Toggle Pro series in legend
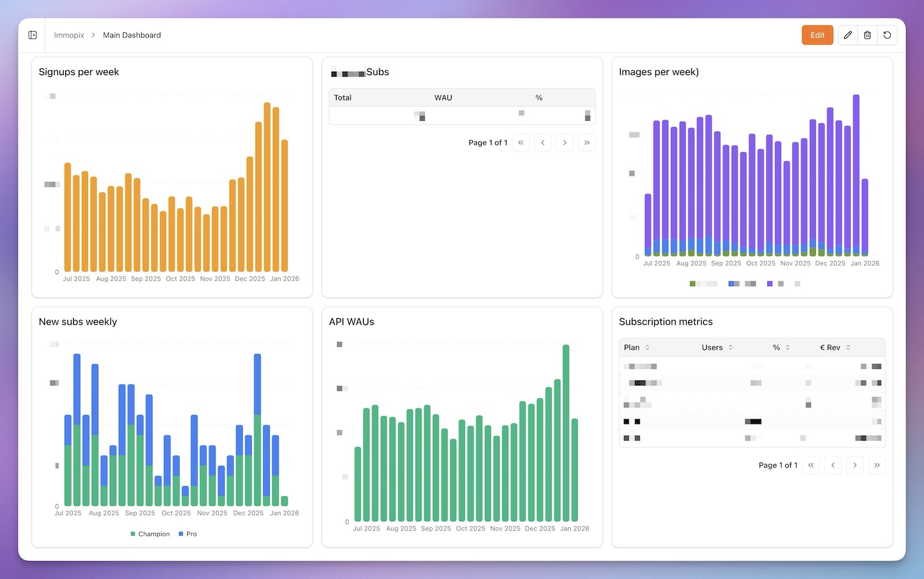This screenshot has width=924, height=579. tap(188, 534)
